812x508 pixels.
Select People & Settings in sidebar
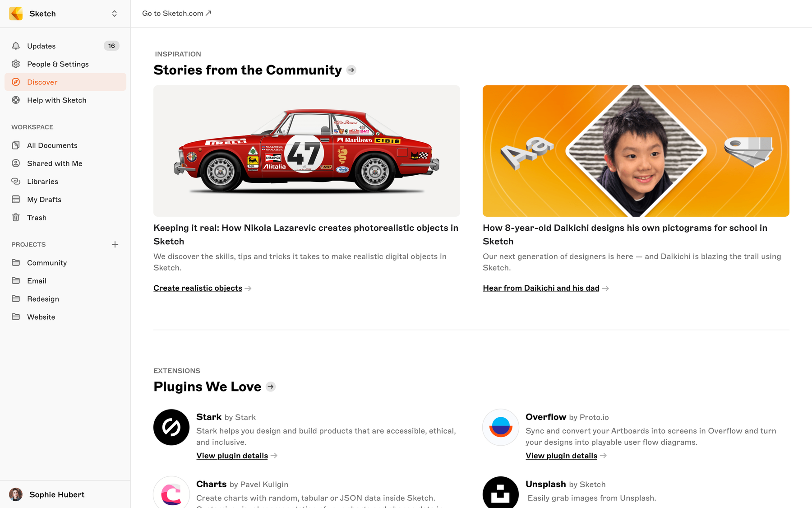65,64
